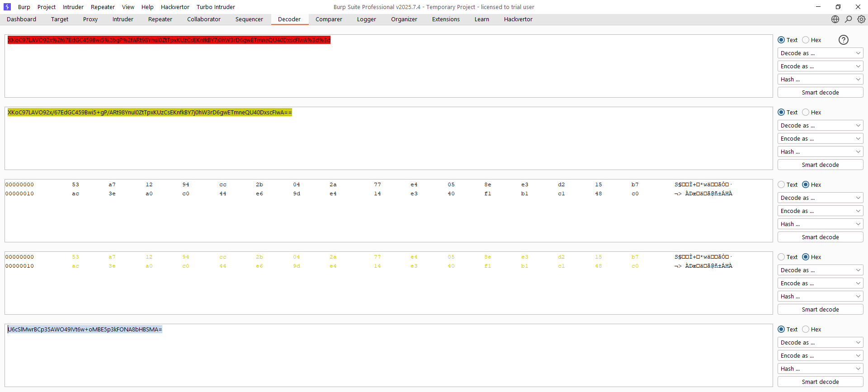Click hex byte 53 in third panel

coord(75,184)
